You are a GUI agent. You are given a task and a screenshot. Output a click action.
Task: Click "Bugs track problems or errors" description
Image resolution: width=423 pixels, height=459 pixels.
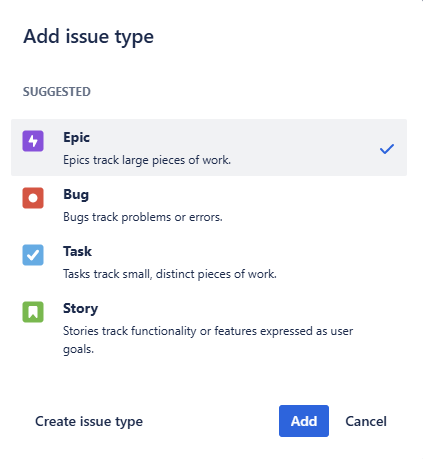(x=143, y=217)
